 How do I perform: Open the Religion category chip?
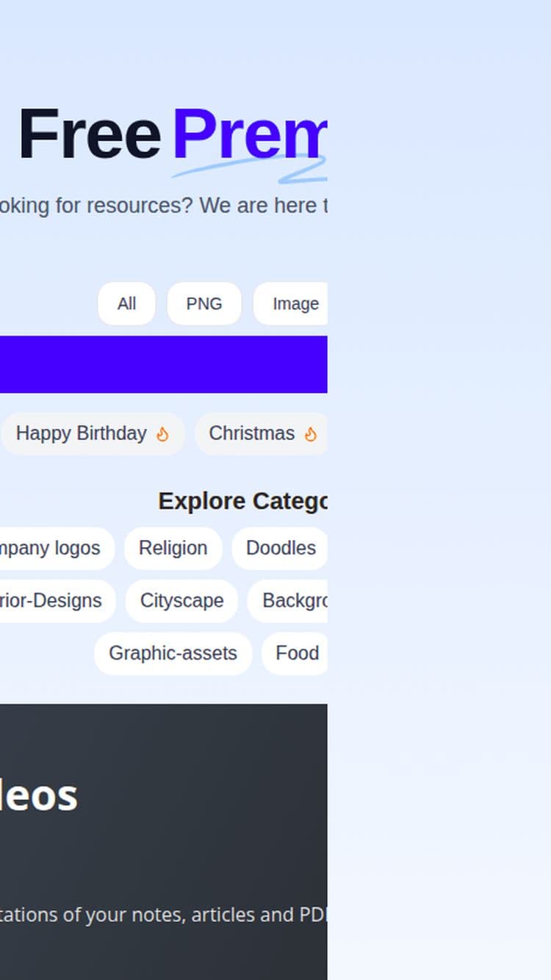click(173, 548)
